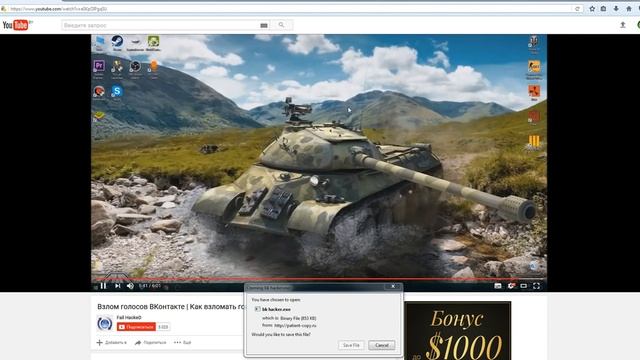Open the top-left blue folder desktop icon
Image resolution: width=640 pixels, height=360 pixels.
coord(100,42)
